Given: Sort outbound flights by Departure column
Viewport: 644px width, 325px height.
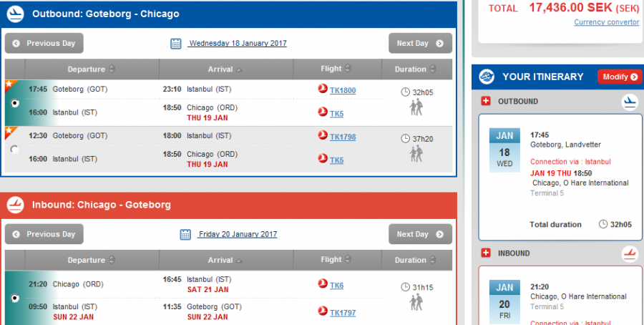Looking at the screenshot, I should (90, 69).
